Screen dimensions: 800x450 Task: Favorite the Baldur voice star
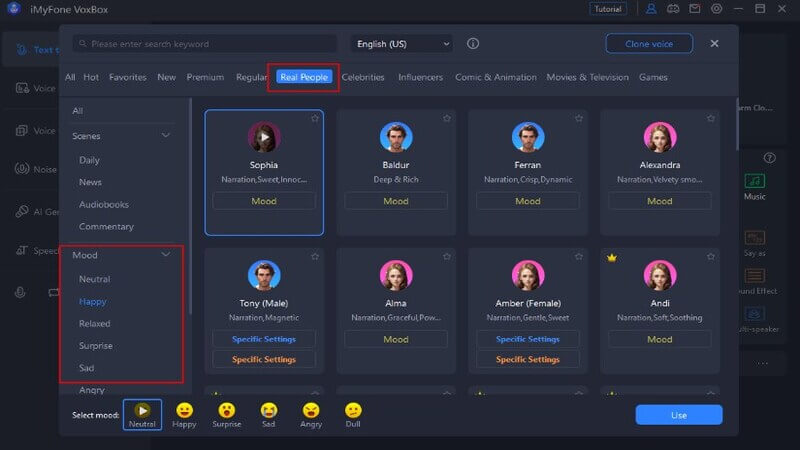[447, 118]
